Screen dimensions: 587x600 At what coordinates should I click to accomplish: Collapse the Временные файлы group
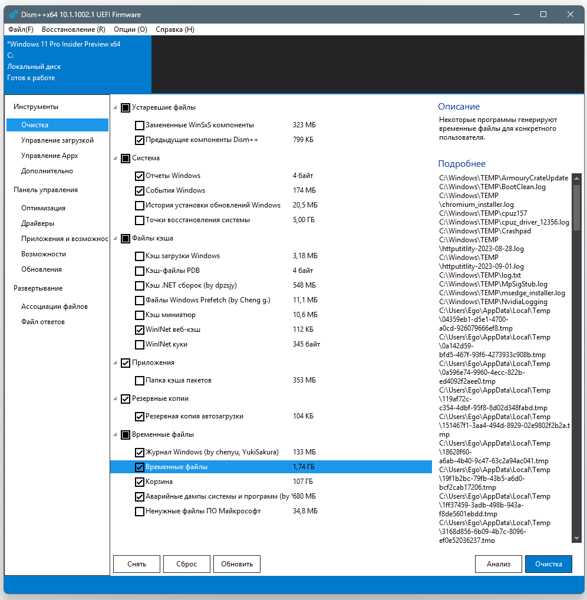coord(115,435)
